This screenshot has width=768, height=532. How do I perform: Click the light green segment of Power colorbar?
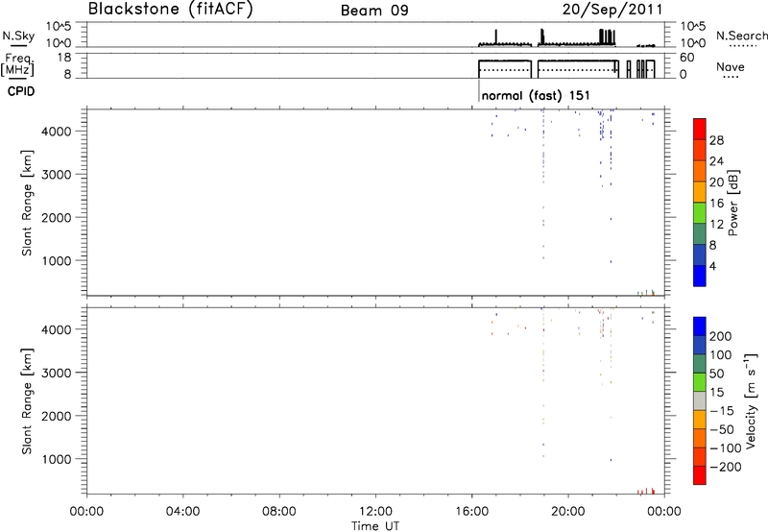[700, 212]
